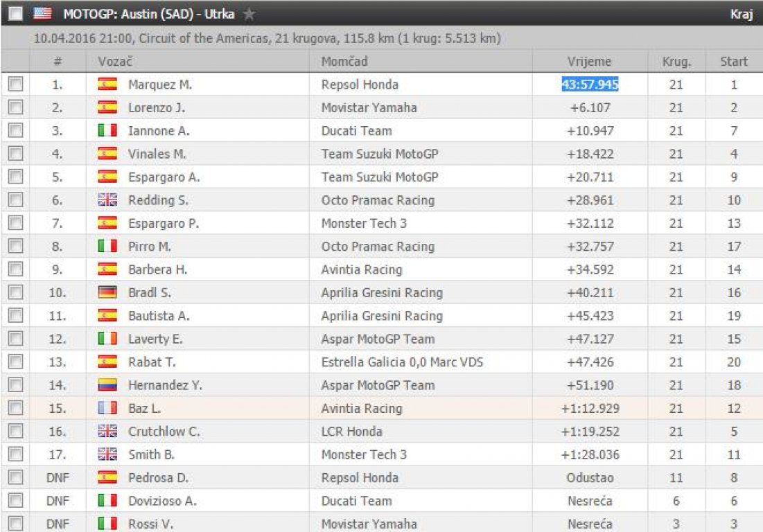Click the Spanish flag beside Barbera H.
This screenshot has height=532, width=763.
(107, 269)
